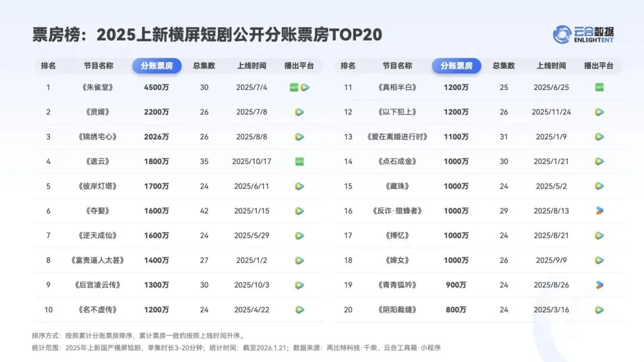This screenshot has width=644, height=362.
Task: Select the title 《青青狐吟》
Action: pyautogui.click(x=397, y=284)
